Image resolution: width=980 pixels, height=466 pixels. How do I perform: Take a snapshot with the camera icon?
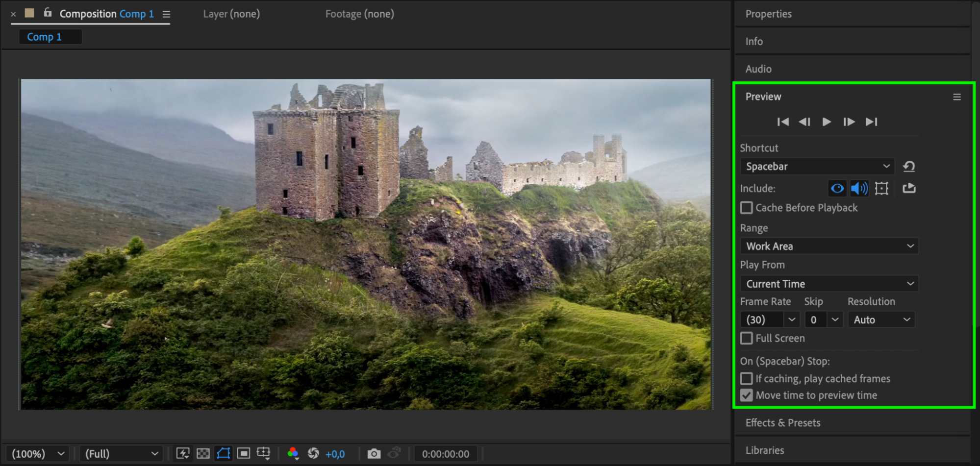point(374,454)
